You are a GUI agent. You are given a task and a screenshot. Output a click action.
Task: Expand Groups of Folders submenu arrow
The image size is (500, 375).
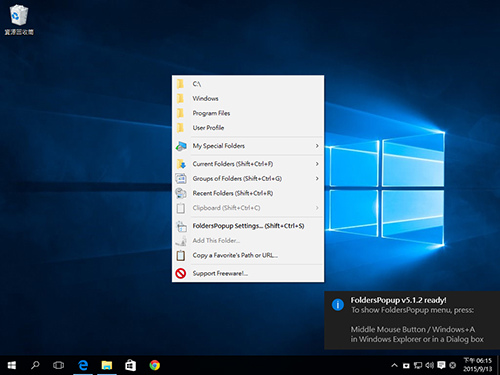[317, 178]
